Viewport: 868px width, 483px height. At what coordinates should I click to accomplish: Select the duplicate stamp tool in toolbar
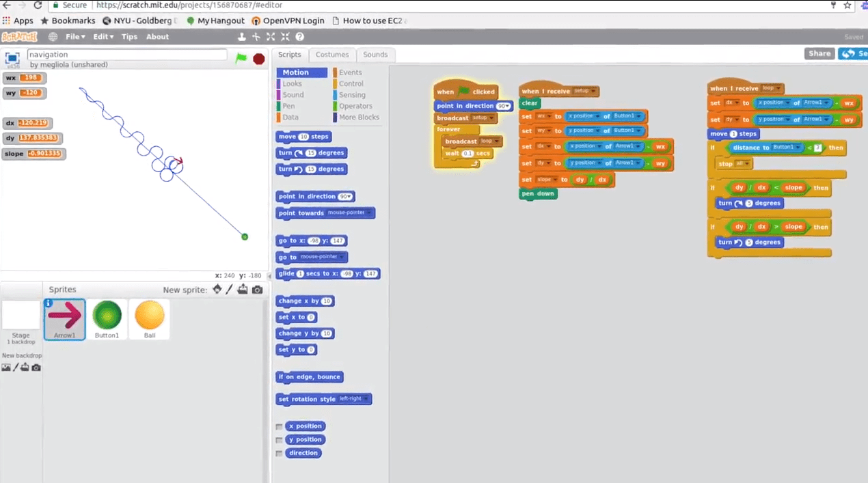click(241, 37)
